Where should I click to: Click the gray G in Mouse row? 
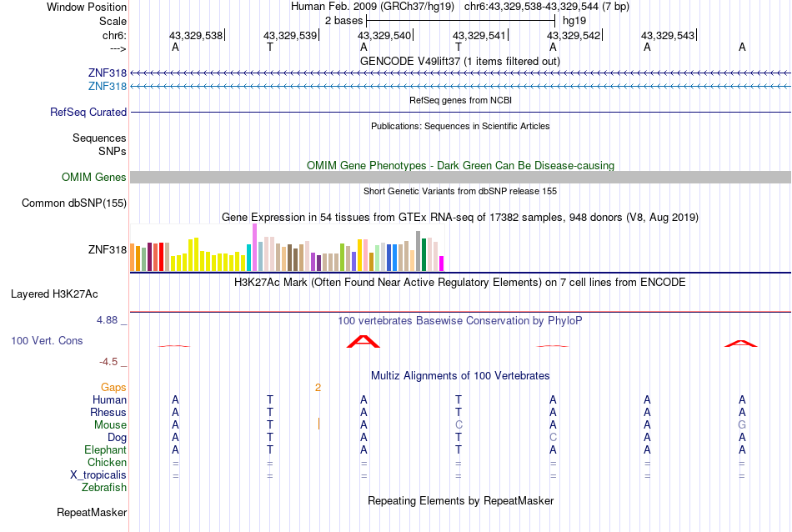[742, 425]
